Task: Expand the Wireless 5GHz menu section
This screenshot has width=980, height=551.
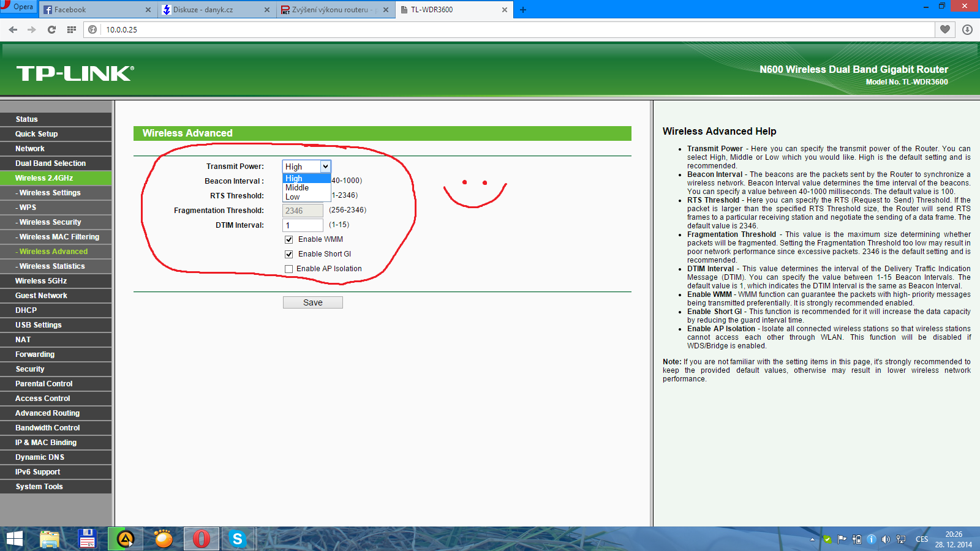Action: point(56,281)
